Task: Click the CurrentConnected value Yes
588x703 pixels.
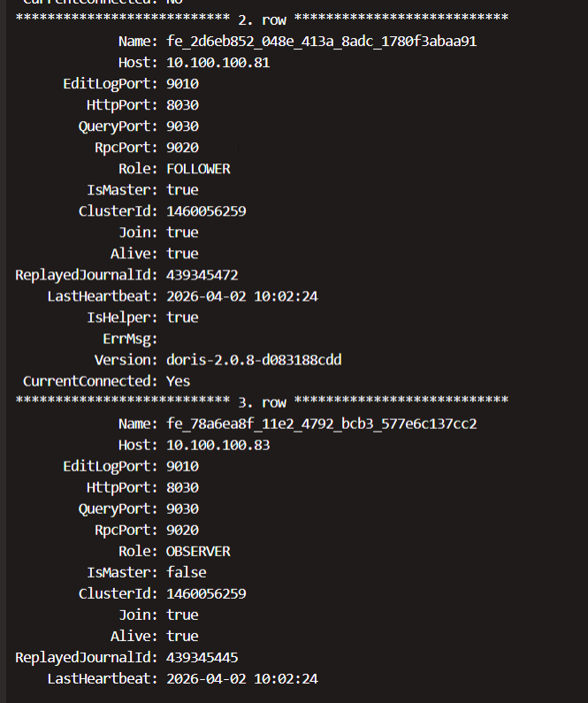Action: [x=178, y=381]
